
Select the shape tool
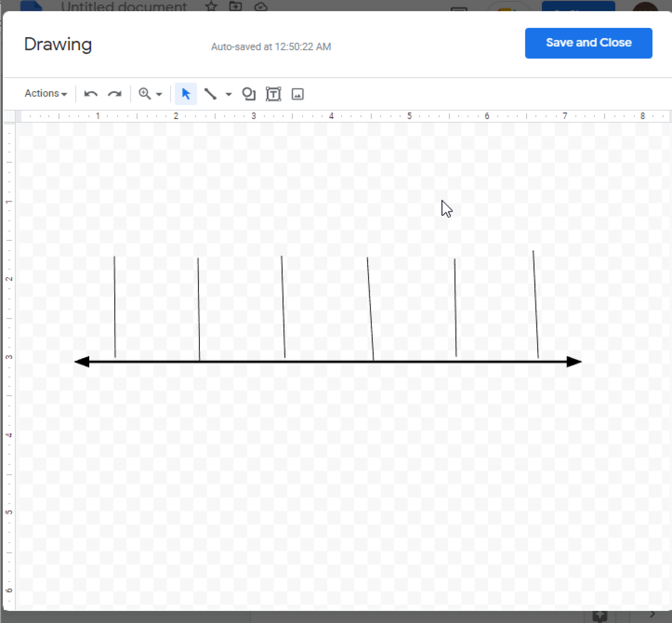tap(248, 94)
